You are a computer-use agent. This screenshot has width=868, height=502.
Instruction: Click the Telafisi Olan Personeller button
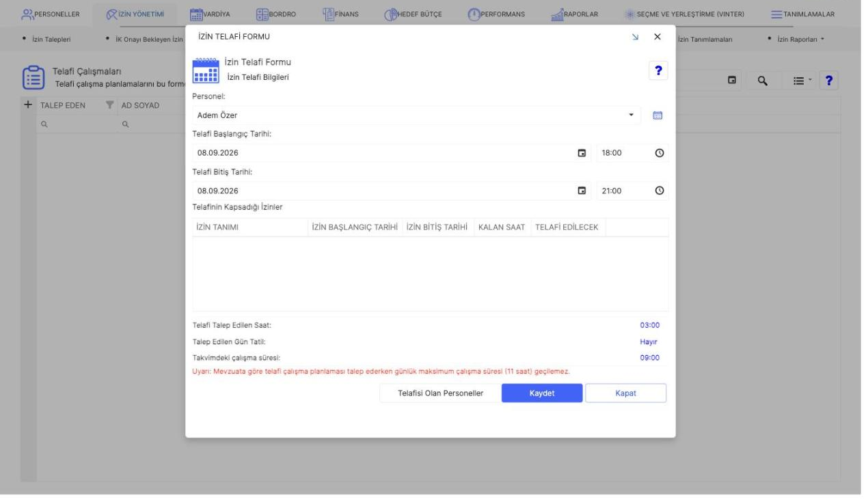click(441, 393)
